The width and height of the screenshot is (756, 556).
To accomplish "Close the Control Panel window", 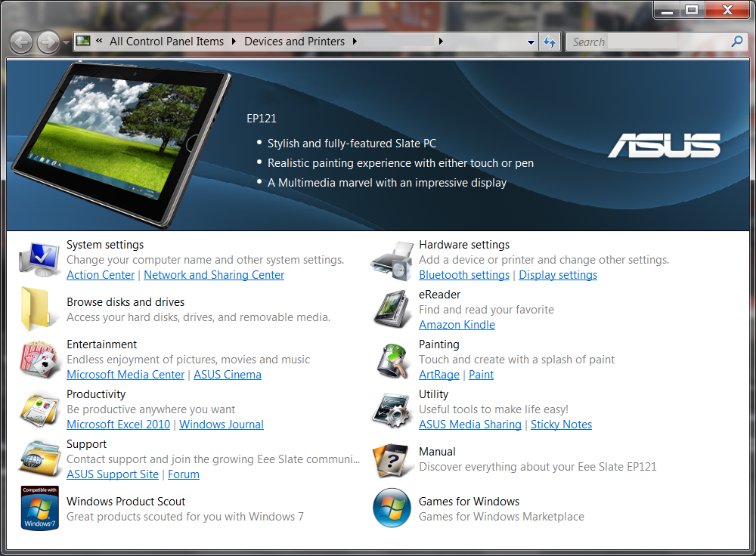I will (727, 10).
